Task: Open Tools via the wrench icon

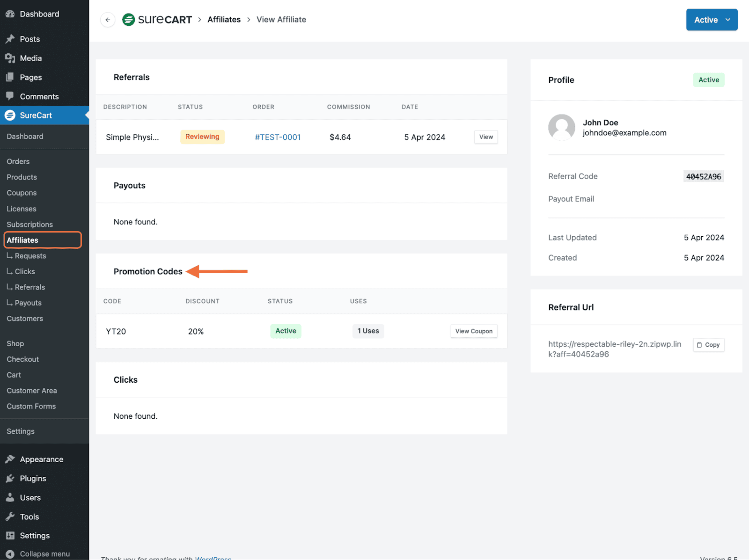Action: point(10,516)
